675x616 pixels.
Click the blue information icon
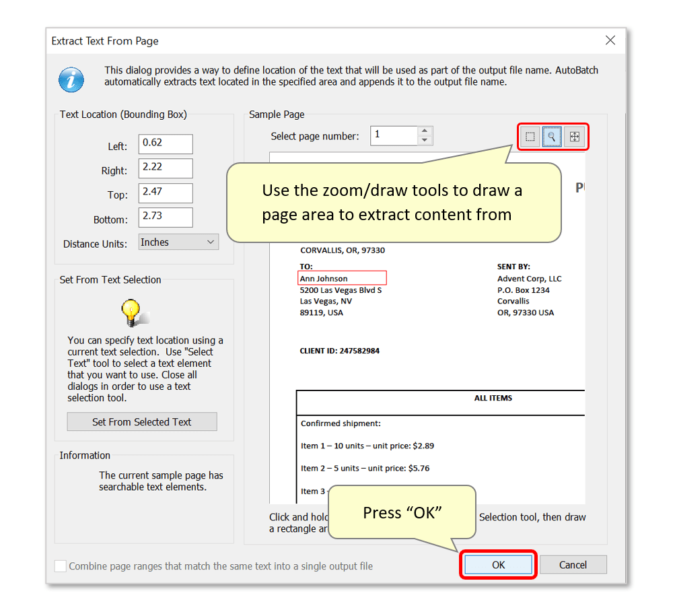tap(71, 79)
